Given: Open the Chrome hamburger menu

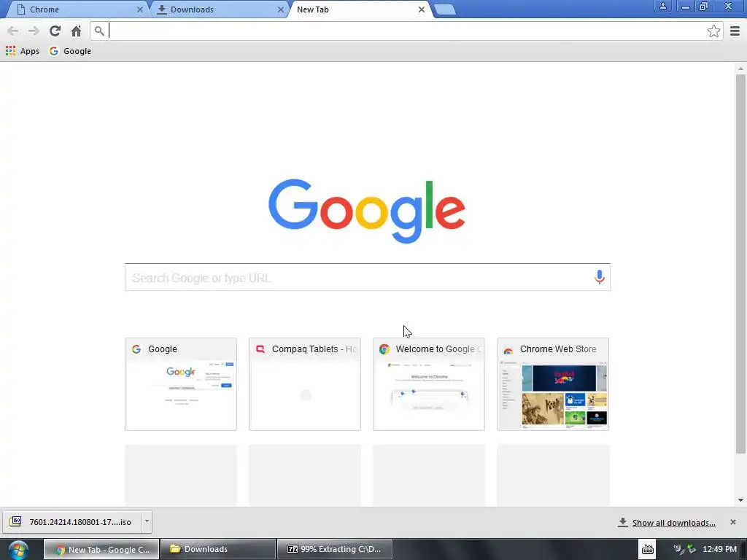Looking at the screenshot, I should click(x=735, y=31).
